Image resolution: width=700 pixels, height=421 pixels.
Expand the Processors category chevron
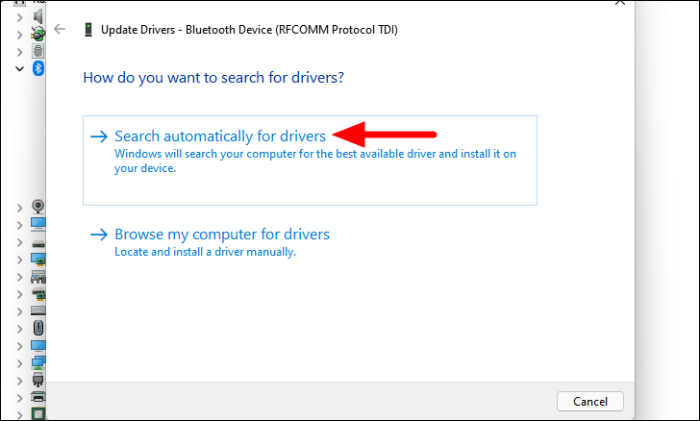[x=19, y=414]
